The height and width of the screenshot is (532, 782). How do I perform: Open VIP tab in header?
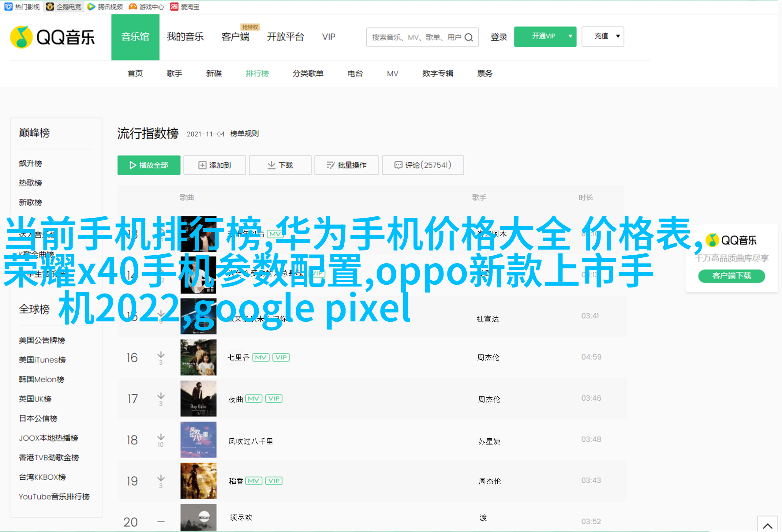pos(329,37)
